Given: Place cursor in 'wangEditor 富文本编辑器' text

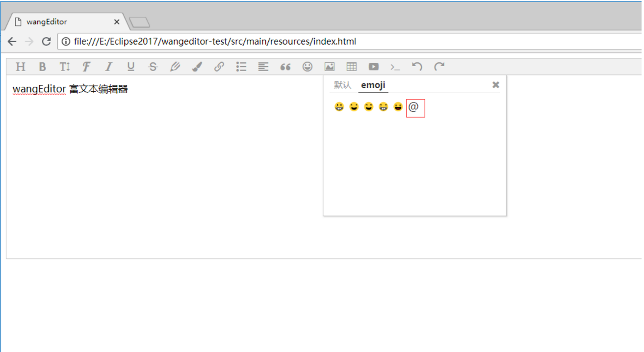Looking at the screenshot, I should coord(70,89).
